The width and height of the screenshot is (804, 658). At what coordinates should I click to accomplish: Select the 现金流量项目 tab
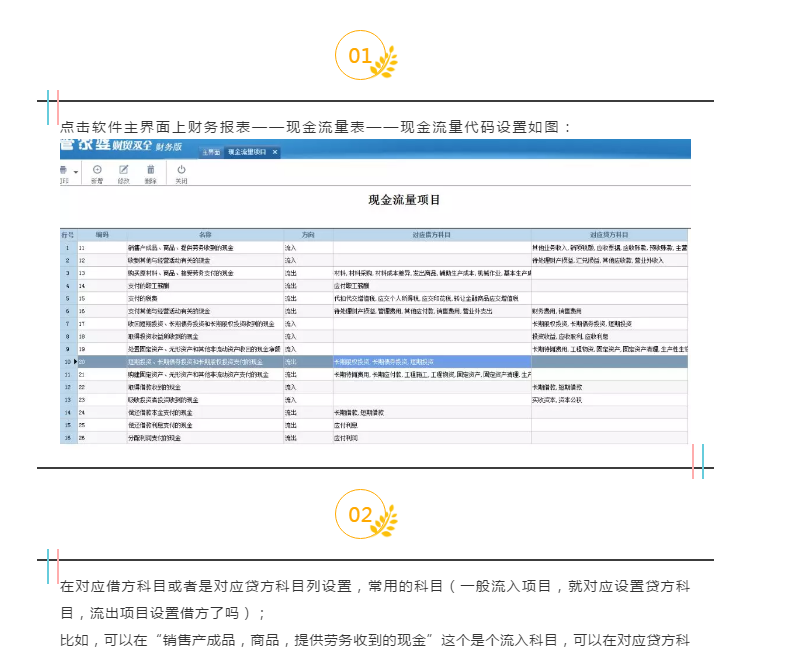(247, 152)
